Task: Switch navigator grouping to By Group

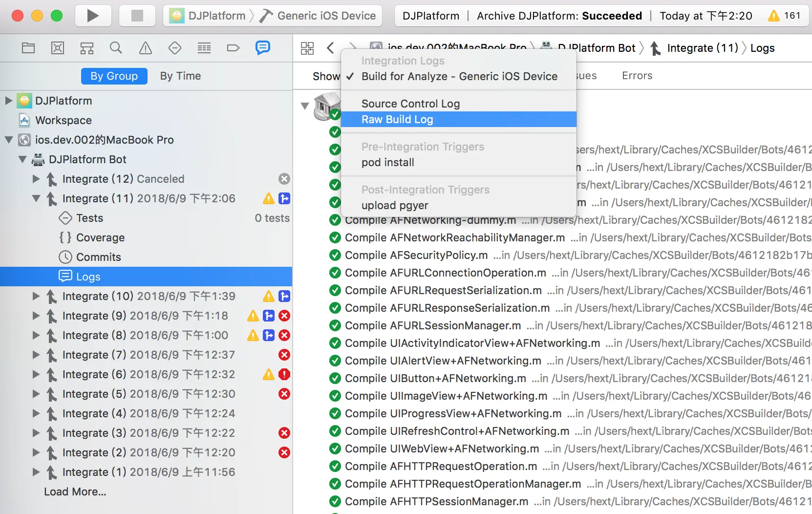Action: pyautogui.click(x=114, y=76)
